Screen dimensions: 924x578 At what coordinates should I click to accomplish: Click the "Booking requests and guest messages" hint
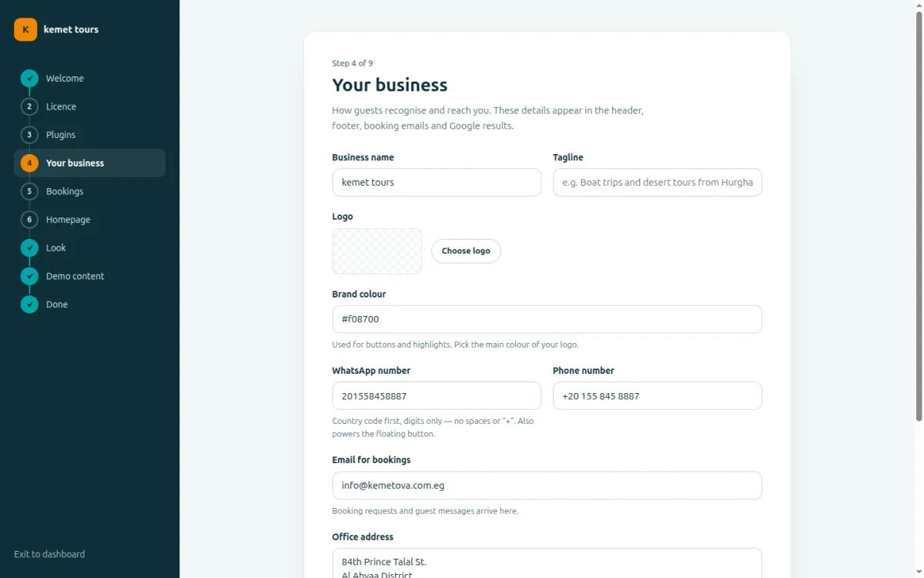(425, 511)
